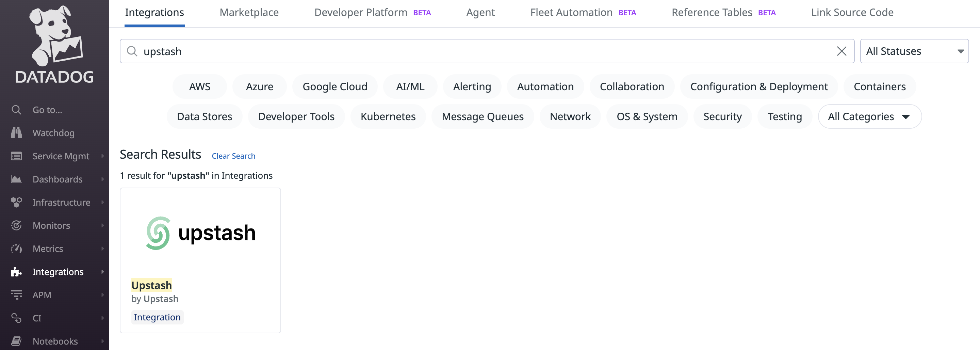Expand the Notebooks submenu arrow

(102, 341)
